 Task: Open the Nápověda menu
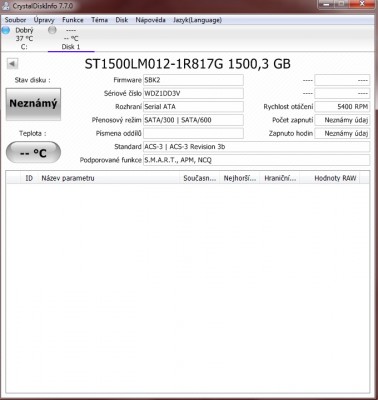(150, 20)
